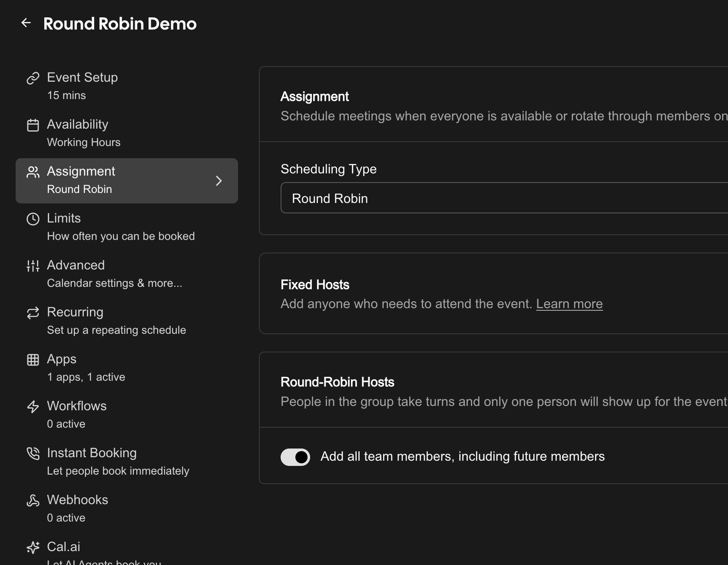Click the 'Working Hours' subtitle text

click(84, 143)
